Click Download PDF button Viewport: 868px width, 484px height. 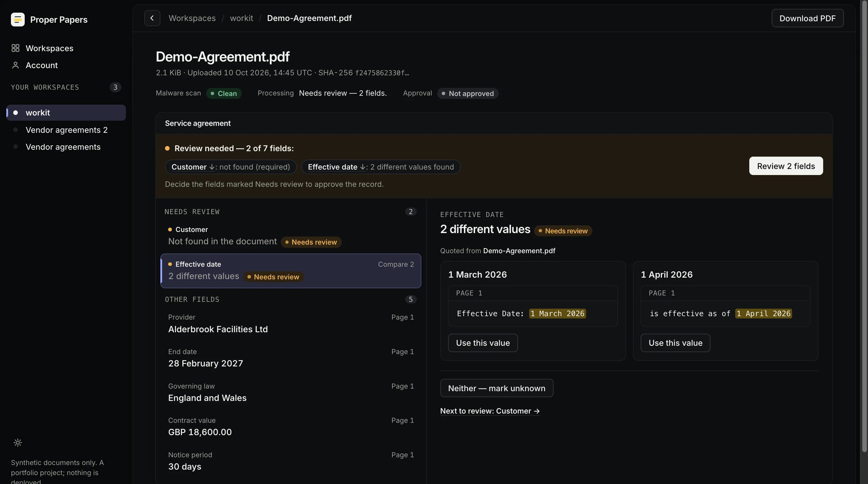(807, 18)
